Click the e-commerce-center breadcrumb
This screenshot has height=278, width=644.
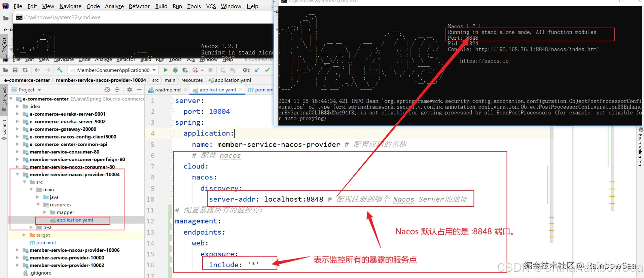(27, 80)
